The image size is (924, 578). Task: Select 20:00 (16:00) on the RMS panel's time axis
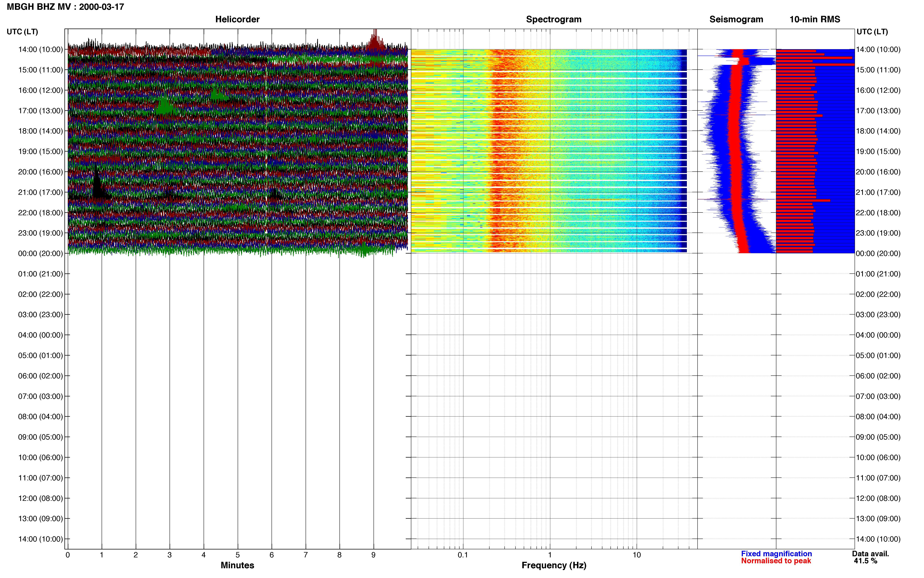click(878, 172)
